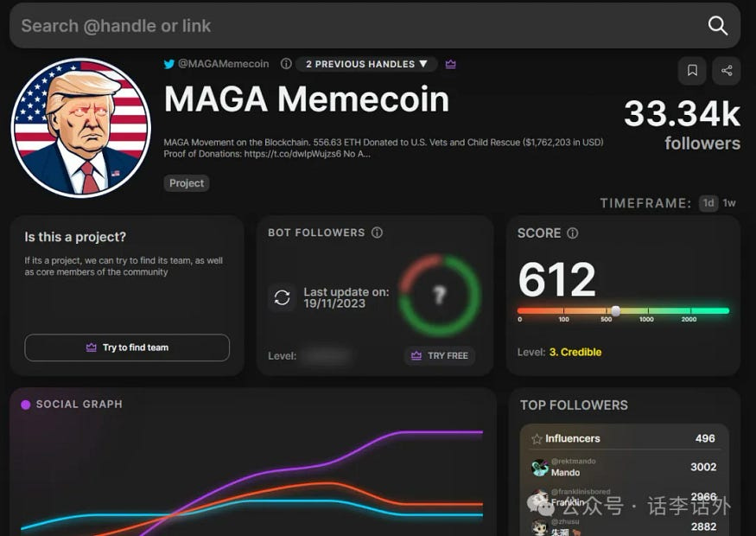Click the Try to Find Team button
This screenshot has height=536, width=756.
(127, 347)
